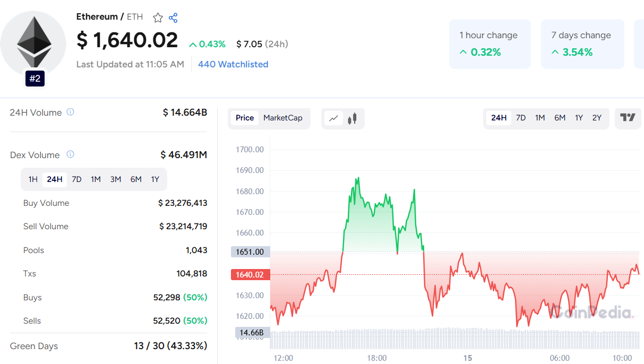This screenshot has height=364, width=644.
Task: Switch to candlestick chart view icon
Action: tap(352, 118)
